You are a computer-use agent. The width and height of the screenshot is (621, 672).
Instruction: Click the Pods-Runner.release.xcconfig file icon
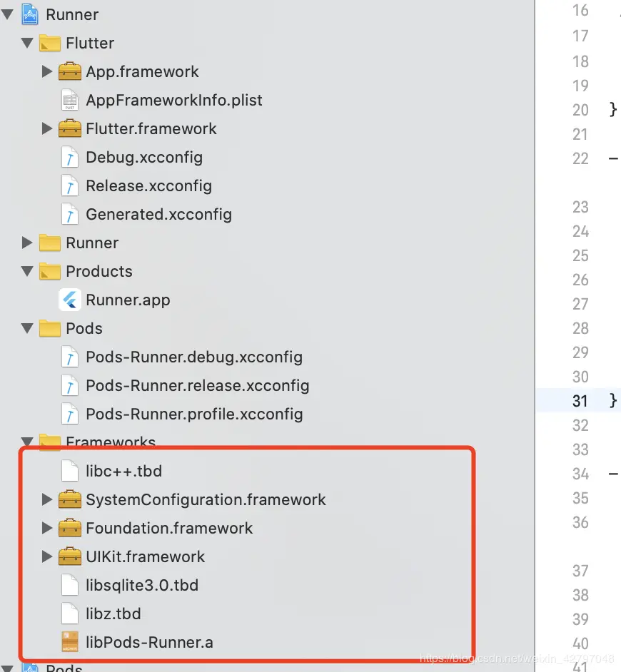click(70, 385)
